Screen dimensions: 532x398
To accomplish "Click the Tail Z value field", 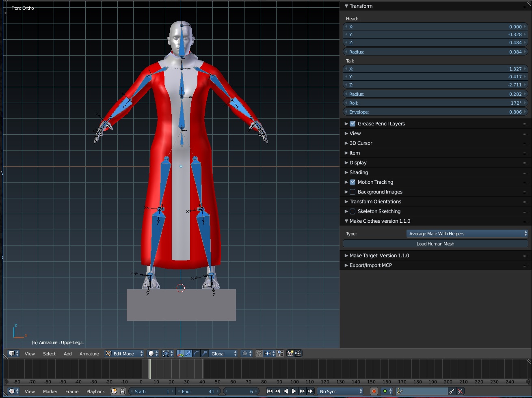I will [x=435, y=85].
